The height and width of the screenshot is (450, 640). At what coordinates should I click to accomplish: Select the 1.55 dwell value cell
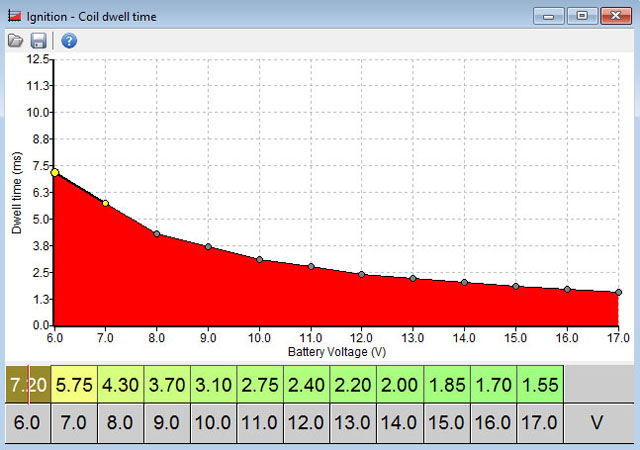[538, 383]
